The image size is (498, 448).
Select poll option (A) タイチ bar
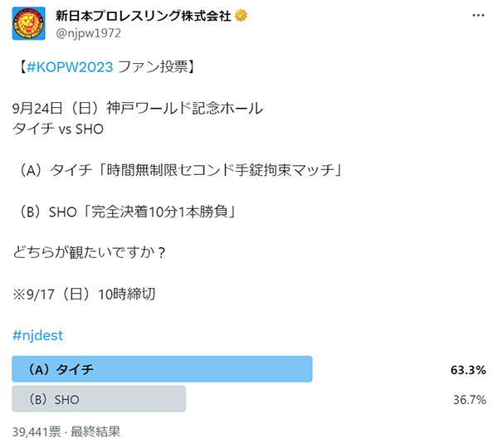click(x=162, y=369)
